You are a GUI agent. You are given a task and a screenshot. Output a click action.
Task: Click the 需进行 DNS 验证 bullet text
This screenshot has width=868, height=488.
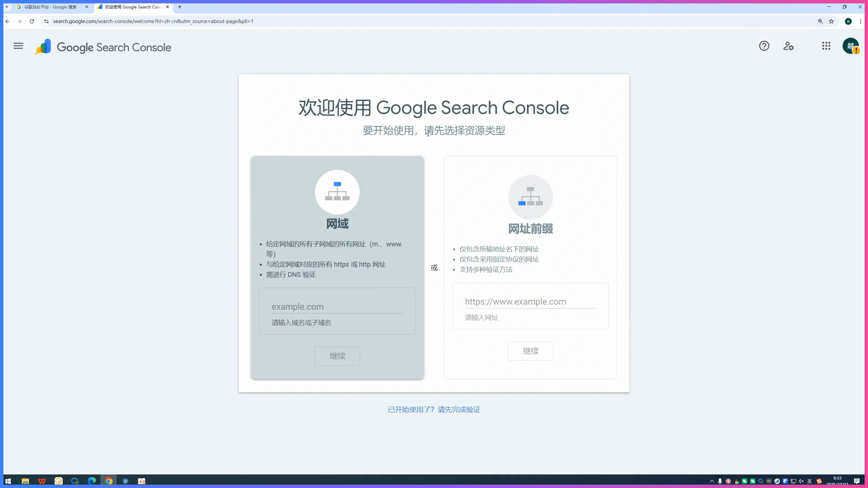tap(291, 274)
